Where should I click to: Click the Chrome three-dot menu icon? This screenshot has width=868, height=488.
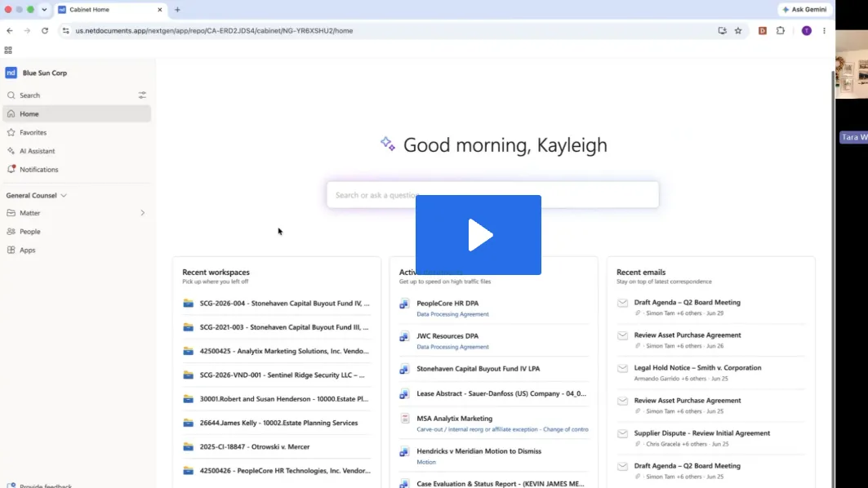[x=824, y=31]
